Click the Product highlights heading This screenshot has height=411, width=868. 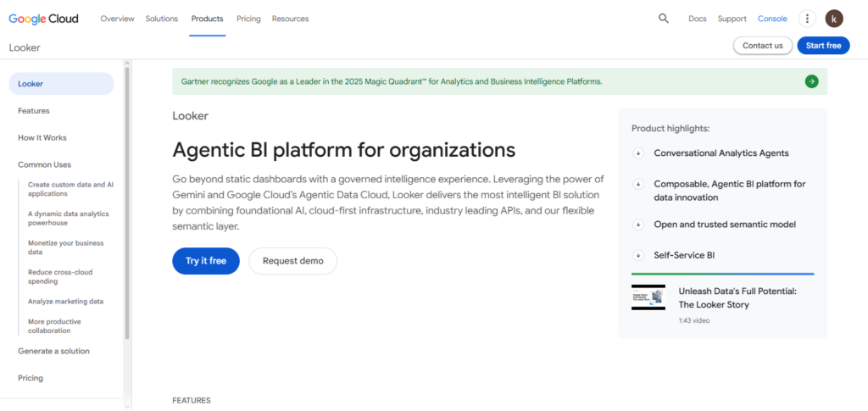tap(670, 128)
